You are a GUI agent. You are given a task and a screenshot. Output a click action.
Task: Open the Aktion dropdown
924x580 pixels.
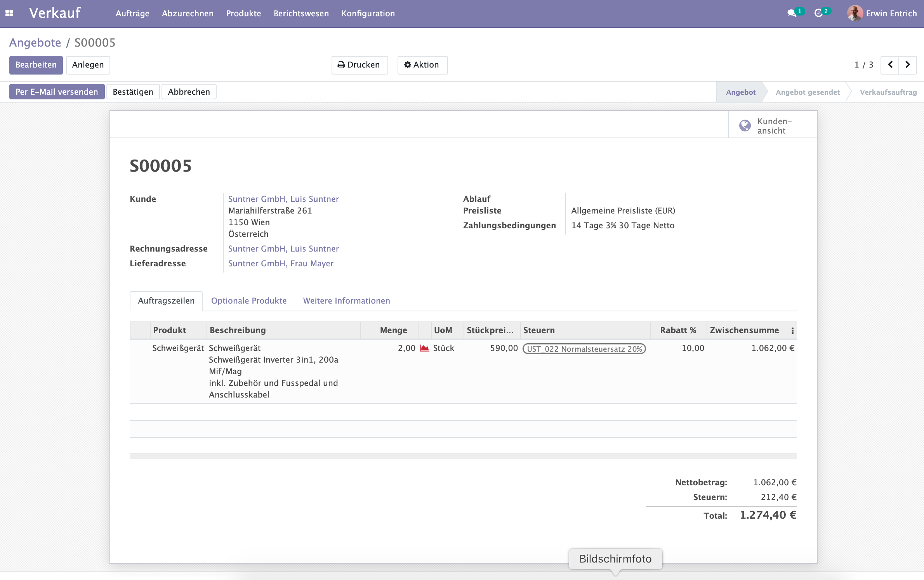click(x=422, y=65)
